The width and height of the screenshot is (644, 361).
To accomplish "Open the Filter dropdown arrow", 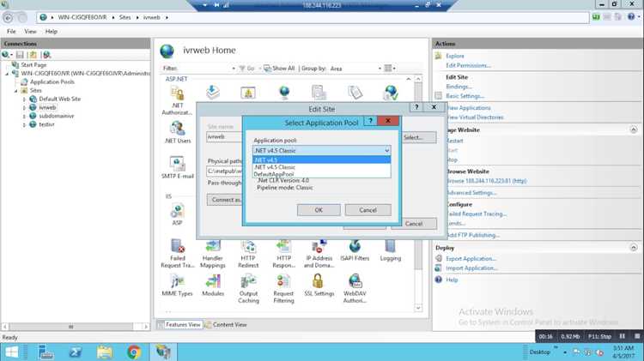I will click(x=234, y=69).
